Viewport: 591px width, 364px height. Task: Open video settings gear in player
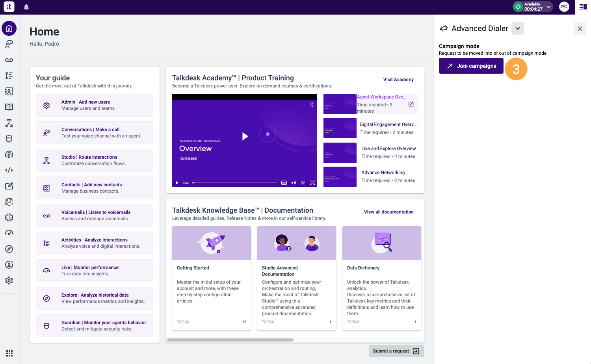tap(303, 183)
